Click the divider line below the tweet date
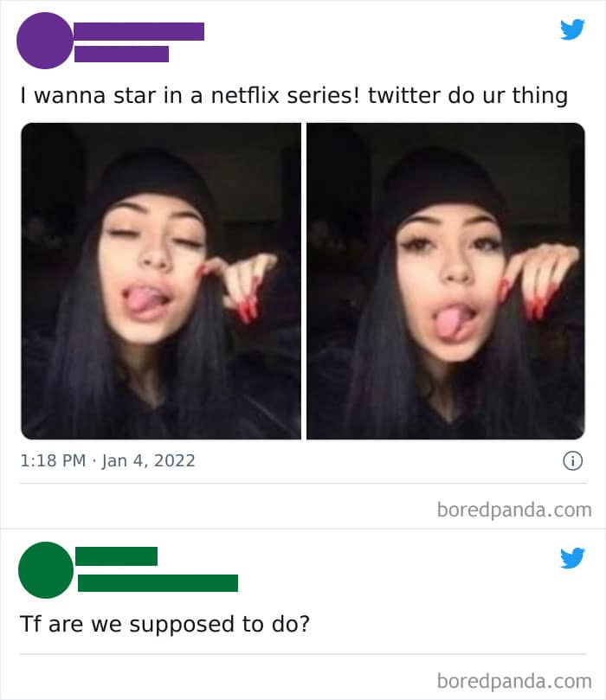 coord(303,483)
